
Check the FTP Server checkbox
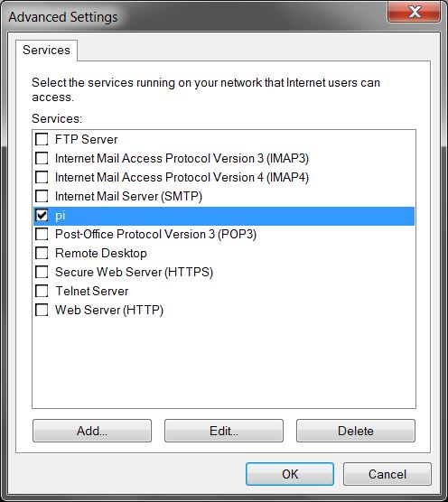coord(42,140)
